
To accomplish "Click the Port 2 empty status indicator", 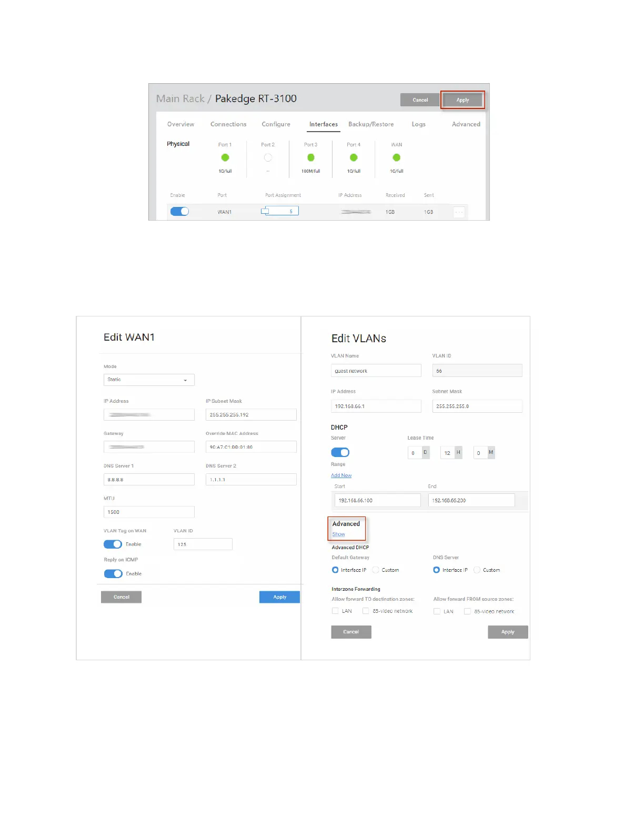I will coord(268,157).
